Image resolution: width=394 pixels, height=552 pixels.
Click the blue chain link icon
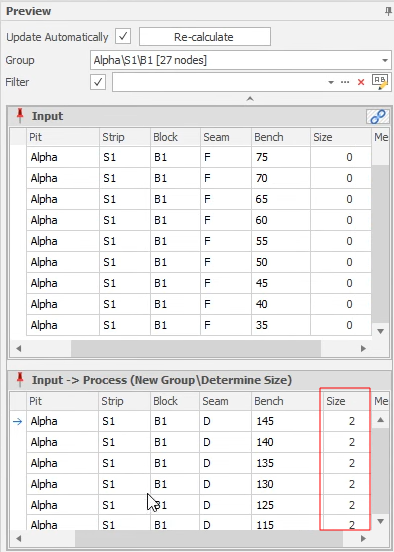378,117
